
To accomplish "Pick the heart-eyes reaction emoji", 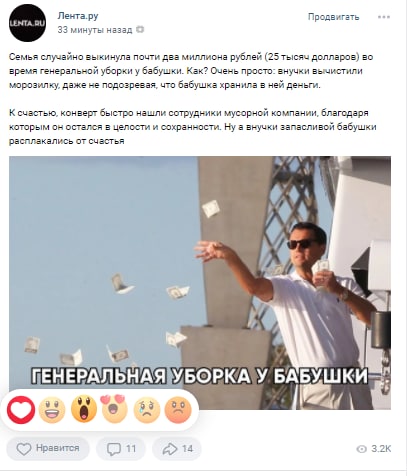I will coord(114,409).
